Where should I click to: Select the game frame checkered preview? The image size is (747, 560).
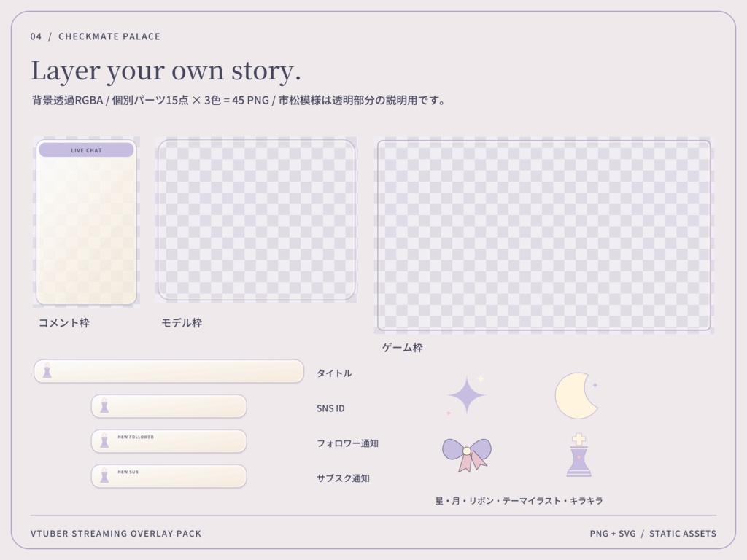544,236
